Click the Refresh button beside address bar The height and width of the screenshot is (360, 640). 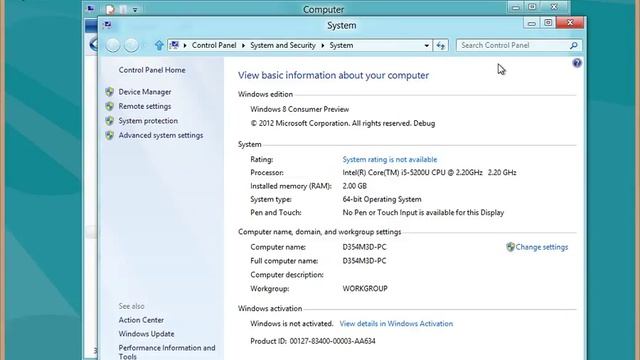(440, 45)
